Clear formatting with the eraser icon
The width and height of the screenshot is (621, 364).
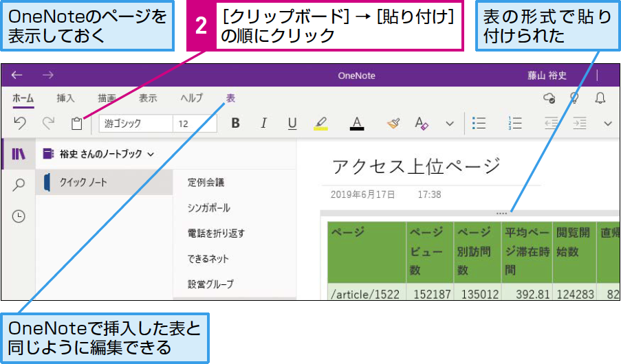pyautogui.click(x=422, y=124)
